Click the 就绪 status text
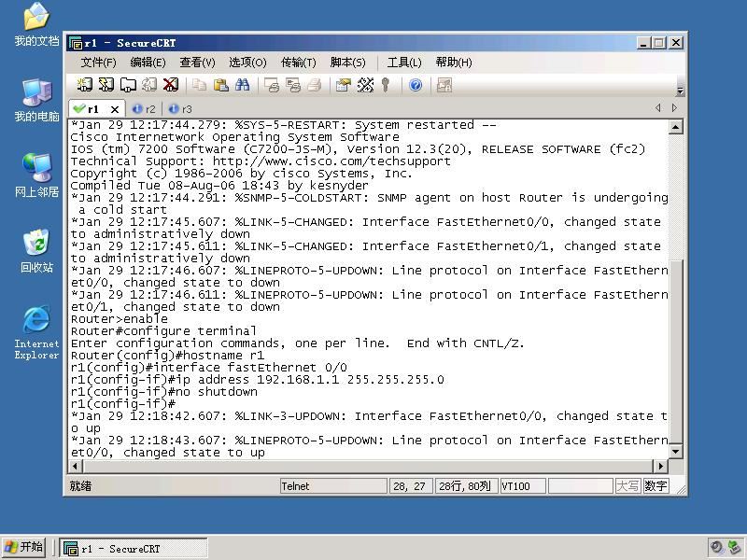The height and width of the screenshot is (560, 747). pos(80,486)
